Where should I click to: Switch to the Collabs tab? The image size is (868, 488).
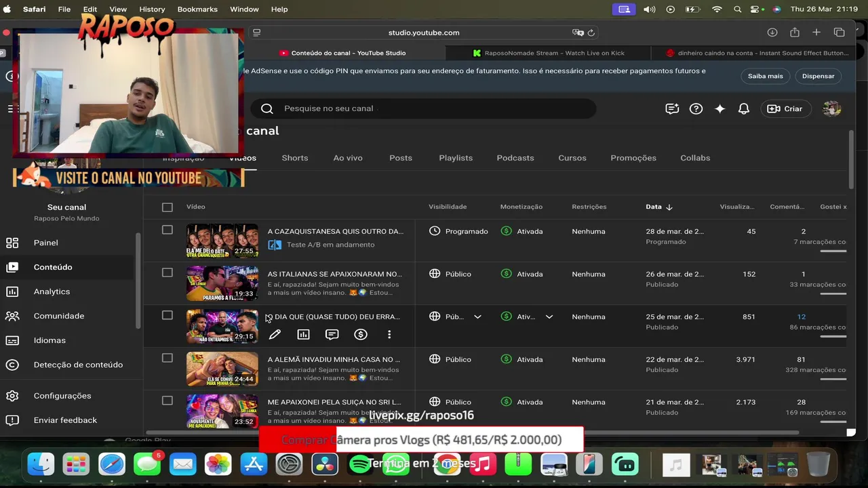point(695,158)
